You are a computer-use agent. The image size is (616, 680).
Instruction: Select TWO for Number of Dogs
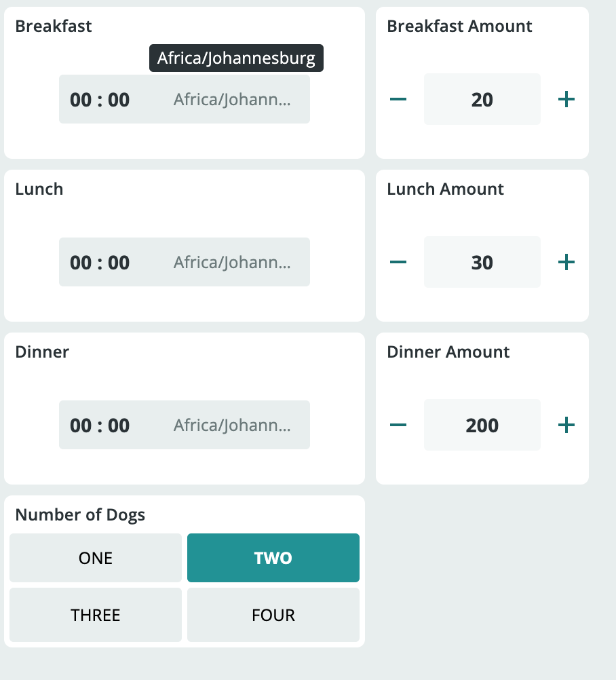pyautogui.click(x=273, y=558)
